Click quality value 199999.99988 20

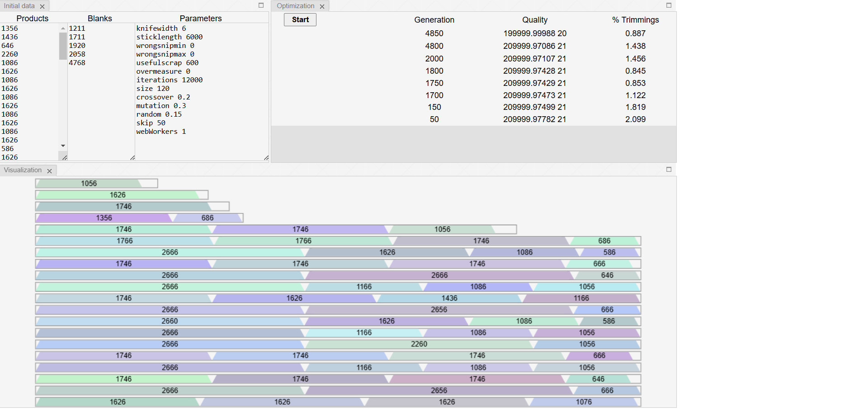tap(535, 33)
